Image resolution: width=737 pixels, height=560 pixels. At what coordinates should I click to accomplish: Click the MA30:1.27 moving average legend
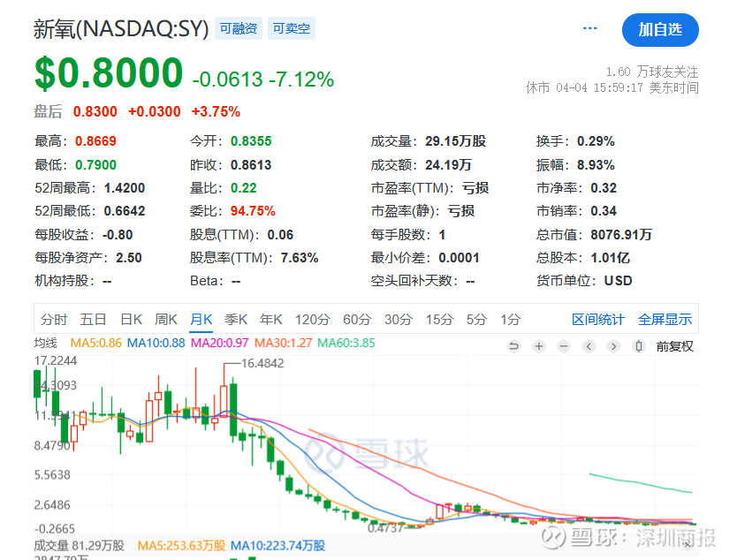point(284,343)
